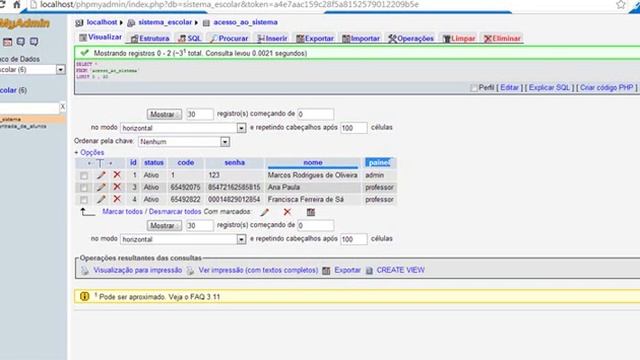
Task: Click the CREATE VIEW icon
Action: tap(369, 271)
